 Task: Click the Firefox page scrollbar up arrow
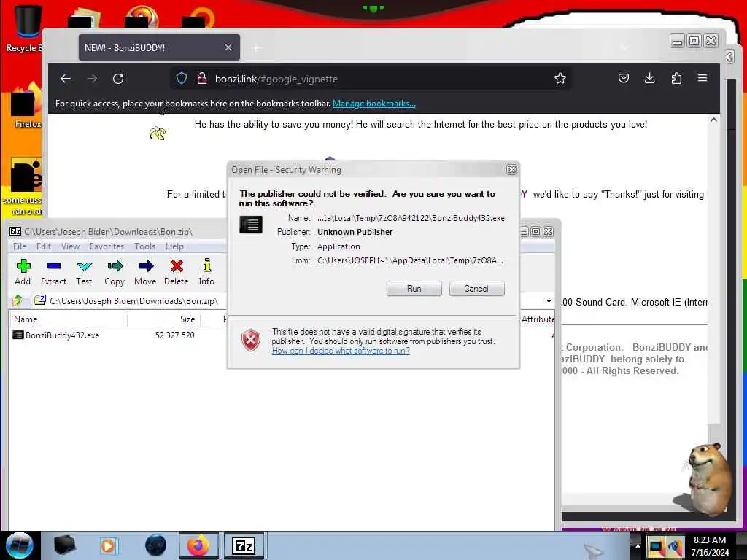point(713,120)
